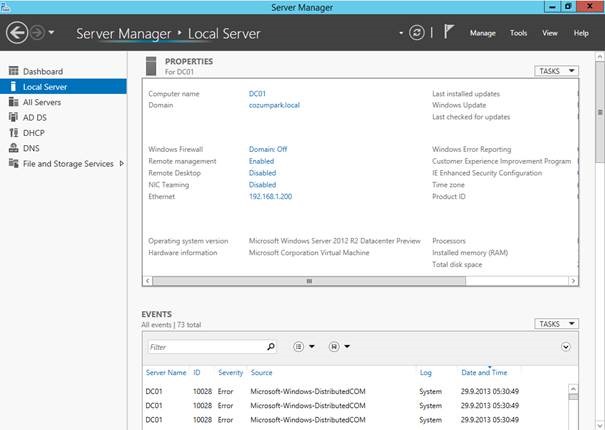The width and height of the screenshot is (605, 430).
Task: Click Properties scroll right arrow
Action: [573, 281]
